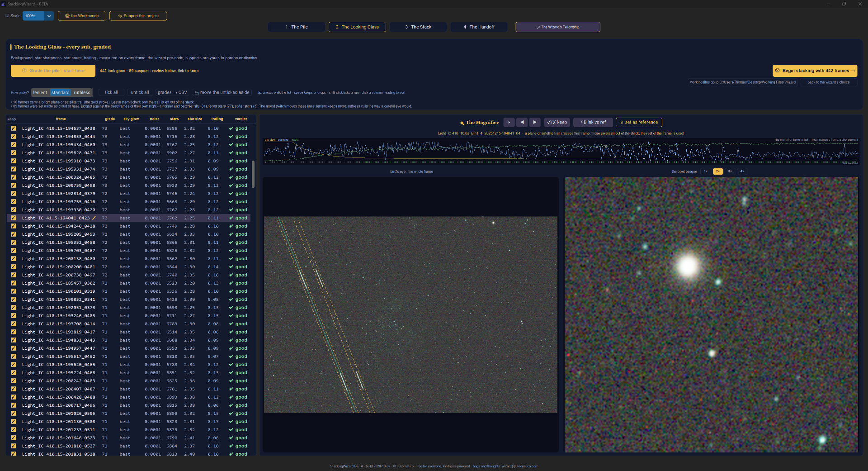
Task: Toggle keep checkbox for frame 200138_0480
Action: (x=14, y=259)
